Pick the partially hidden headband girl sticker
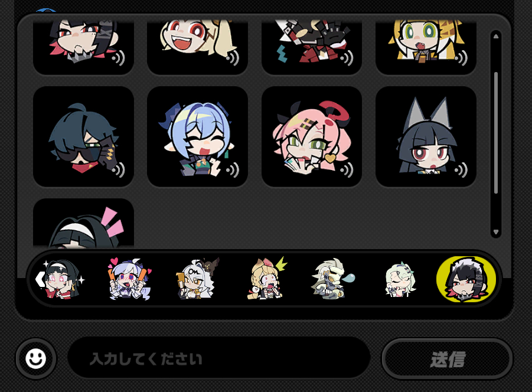Screen dimensions: 532x392 [83, 223]
